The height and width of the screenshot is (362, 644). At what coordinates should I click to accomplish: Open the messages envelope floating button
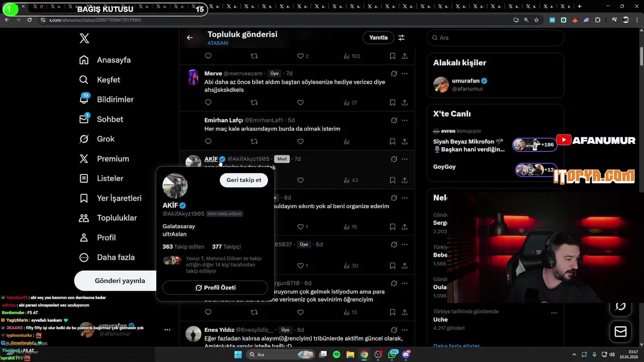[620, 332]
